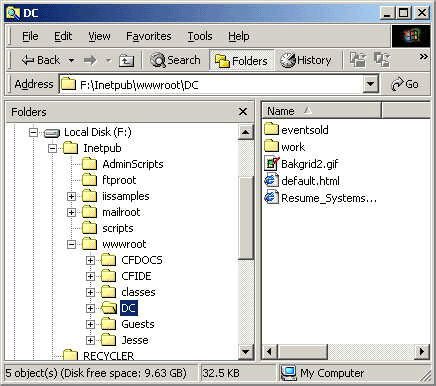Select the Resume_Systems... file icon
The image size is (436, 386).
[271, 198]
